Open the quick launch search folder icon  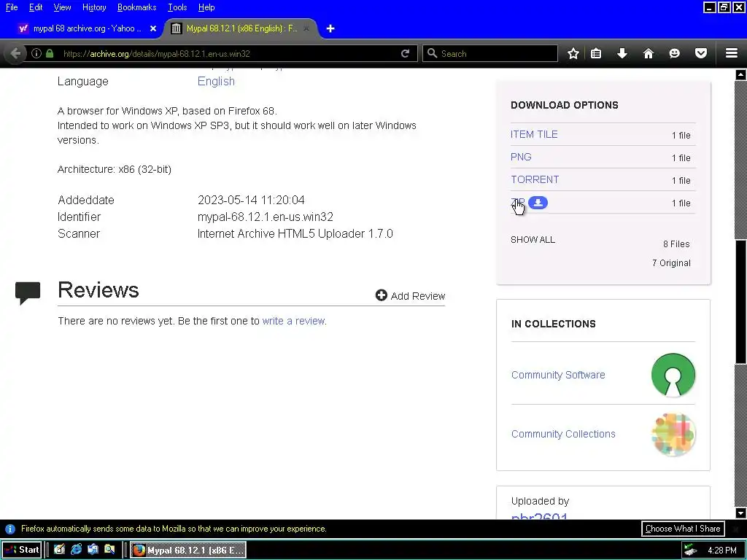click(x=109, y=550)
